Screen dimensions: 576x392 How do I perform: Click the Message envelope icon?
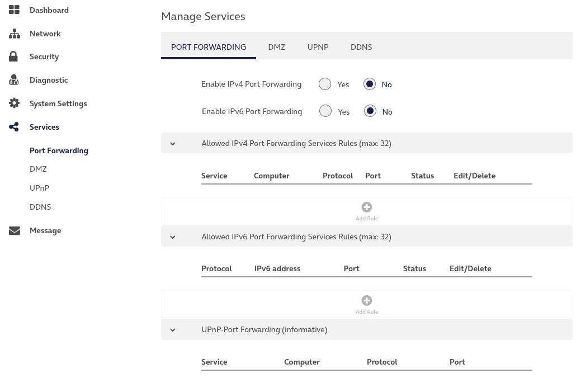tap(14, 230)
